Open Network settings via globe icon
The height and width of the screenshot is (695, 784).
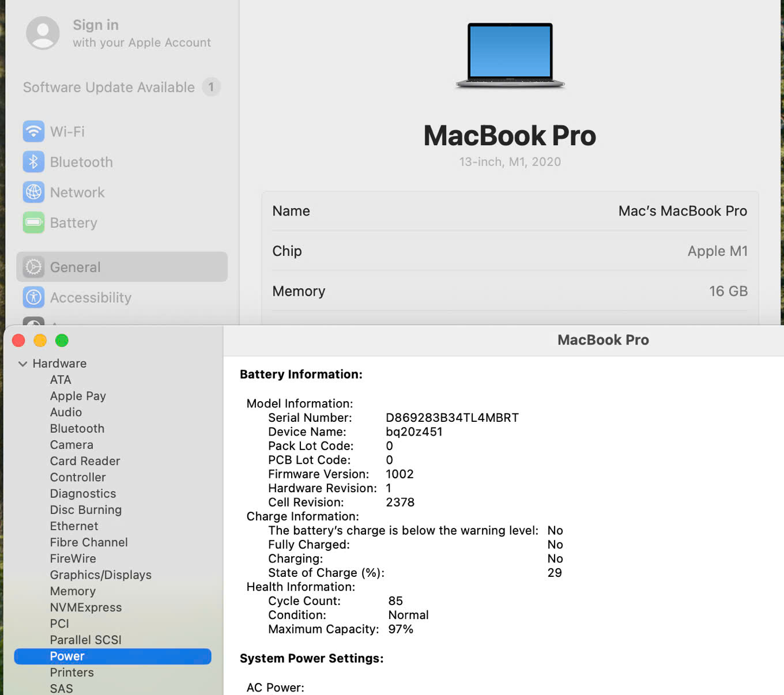tap(33, 192)
